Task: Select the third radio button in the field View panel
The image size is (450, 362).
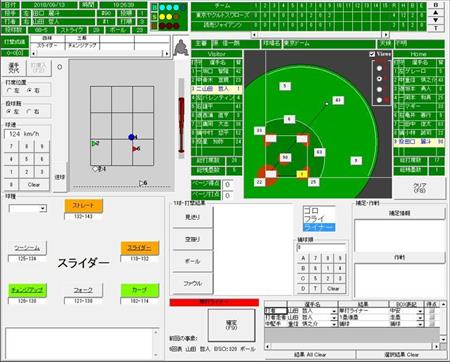Action: tap(379, 89)
